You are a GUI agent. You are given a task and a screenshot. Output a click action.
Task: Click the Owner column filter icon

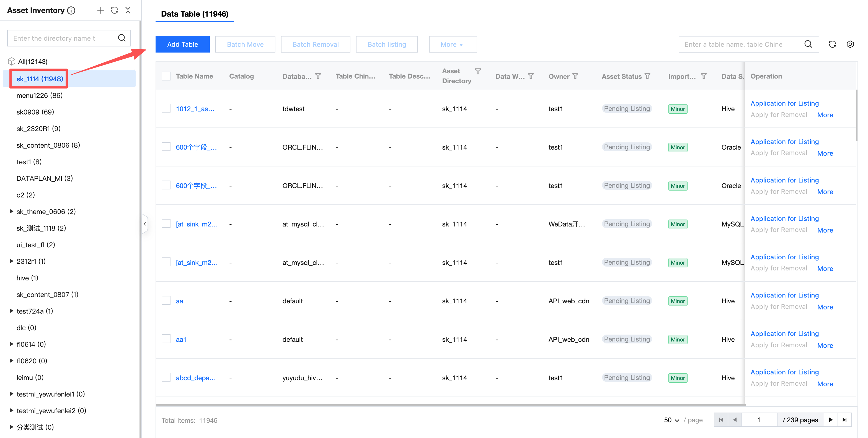(x=575, y=76)
